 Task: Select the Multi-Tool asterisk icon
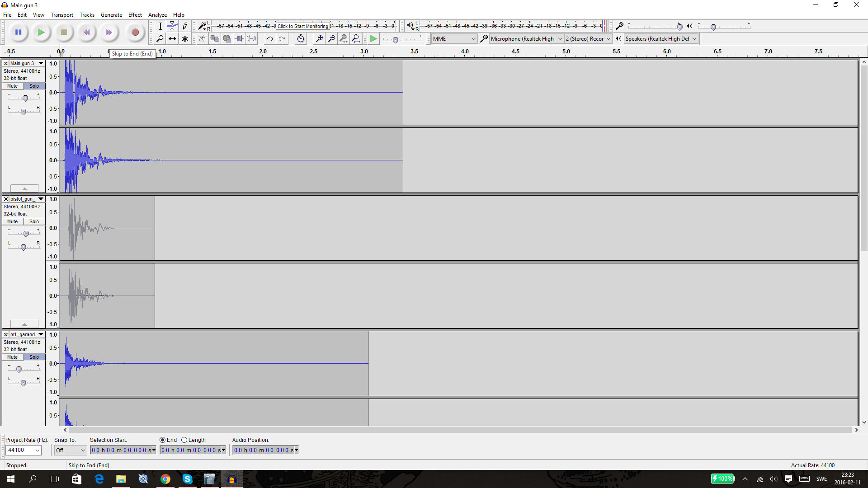point(185,39)
